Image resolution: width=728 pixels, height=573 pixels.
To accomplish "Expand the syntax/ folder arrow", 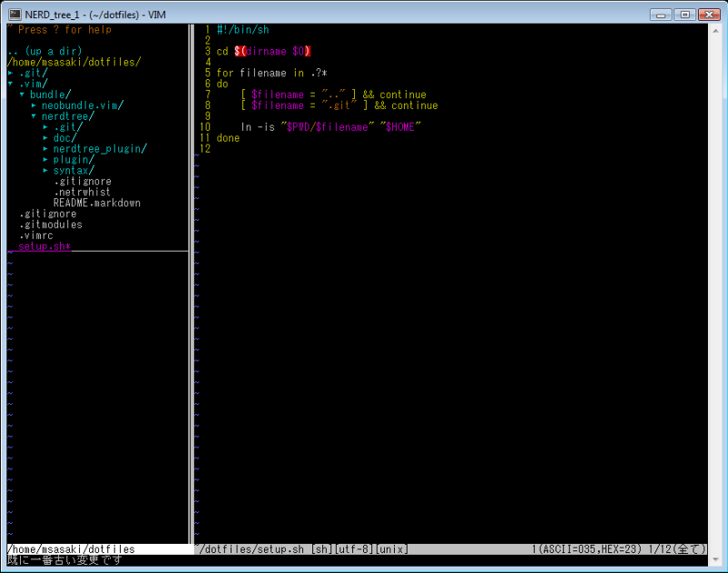I will tap(45, 171).
